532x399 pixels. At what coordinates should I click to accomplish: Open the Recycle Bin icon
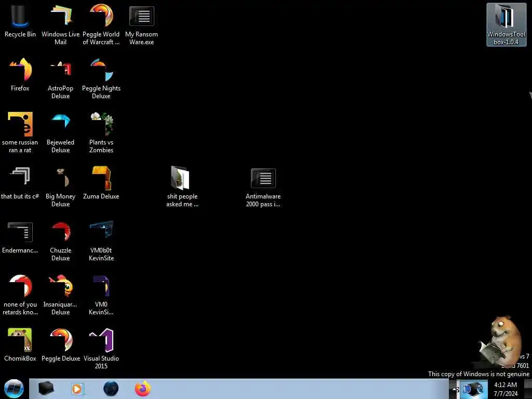[20, 22]
